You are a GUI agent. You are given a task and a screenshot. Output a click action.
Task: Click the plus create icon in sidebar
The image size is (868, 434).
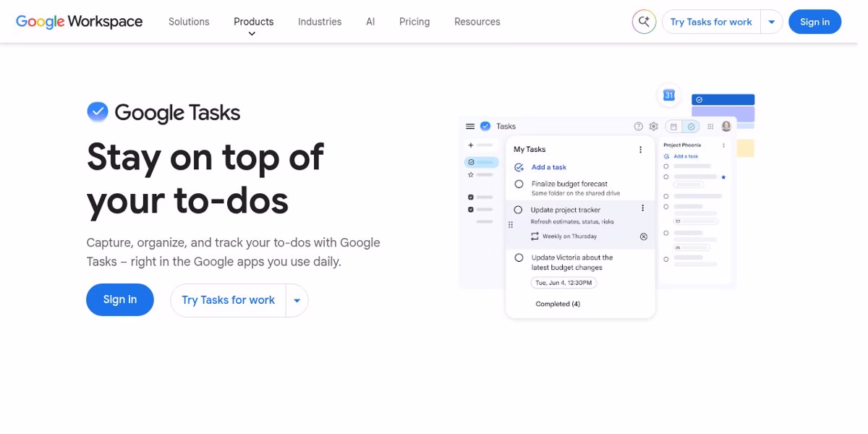pos(471,145)
